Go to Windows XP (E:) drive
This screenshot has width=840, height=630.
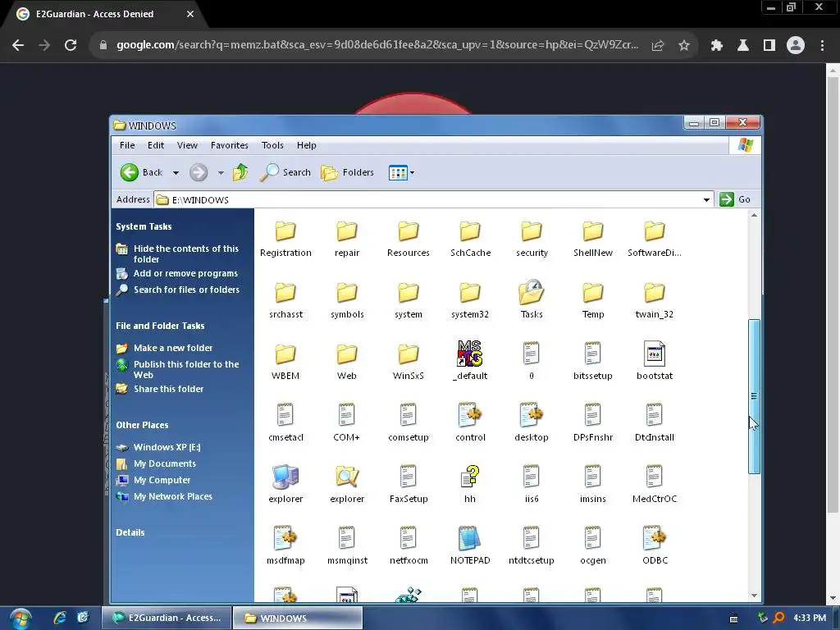167,447
